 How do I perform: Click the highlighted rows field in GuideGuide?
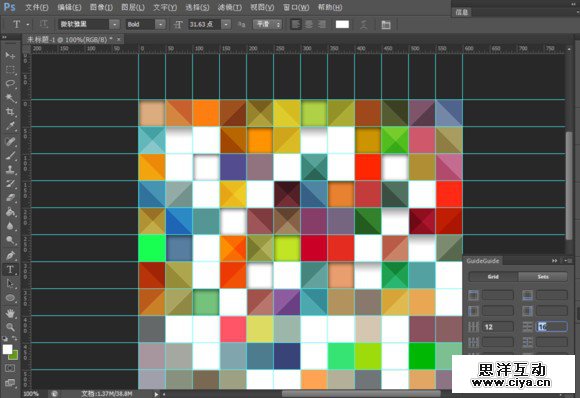552,327
